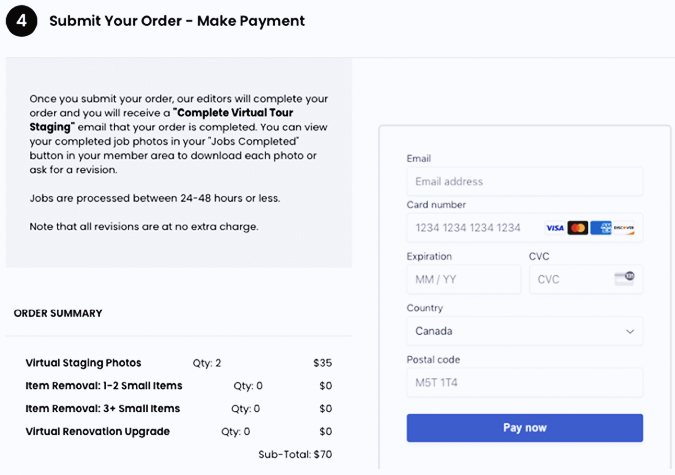The width and height of the screenshot is (675, 475).
Task: Click the Visa card icon
Action: [x=555, y=228]
